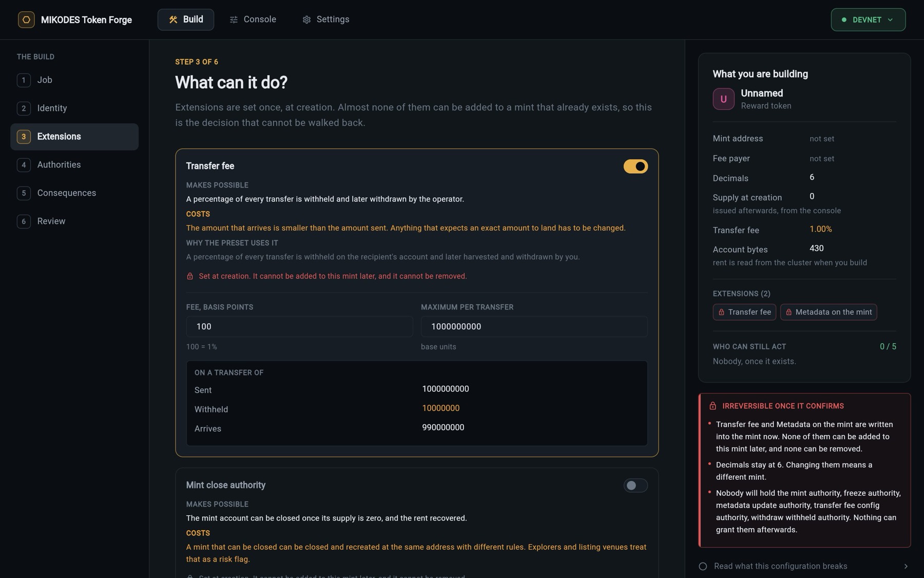Click the lock icon beside Irreversible Once It Confirms
Image resolution: width=924 pixels, height=578 pixels.
pos(713,406)
